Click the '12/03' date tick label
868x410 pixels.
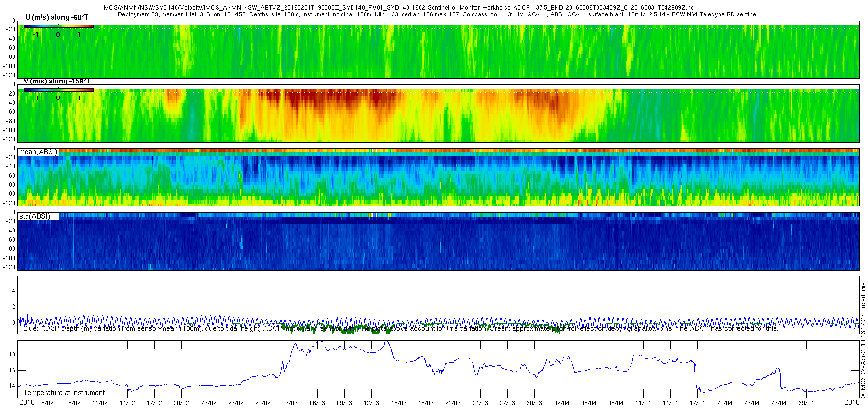[x=371, y=403]
